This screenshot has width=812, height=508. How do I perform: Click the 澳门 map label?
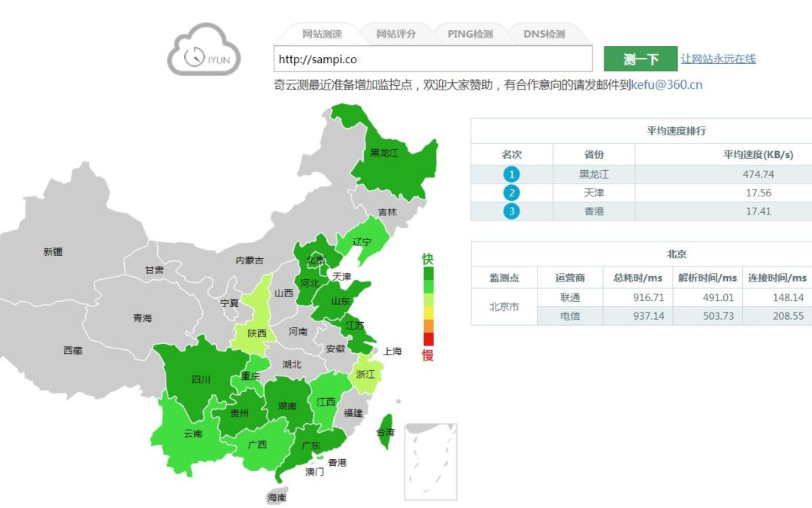point(314,472)
